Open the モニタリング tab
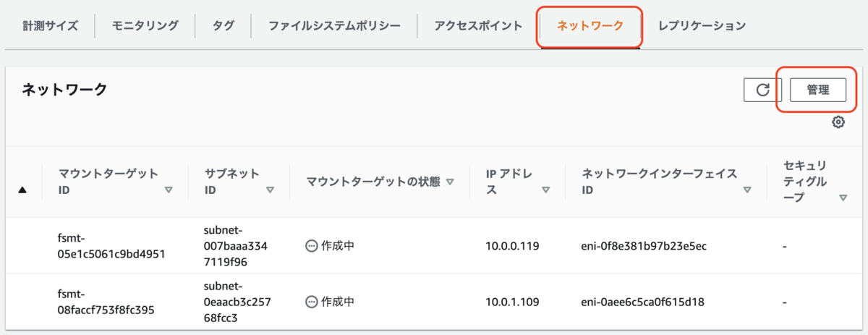Viewport: 868px width, 335px height. (145, 26)
